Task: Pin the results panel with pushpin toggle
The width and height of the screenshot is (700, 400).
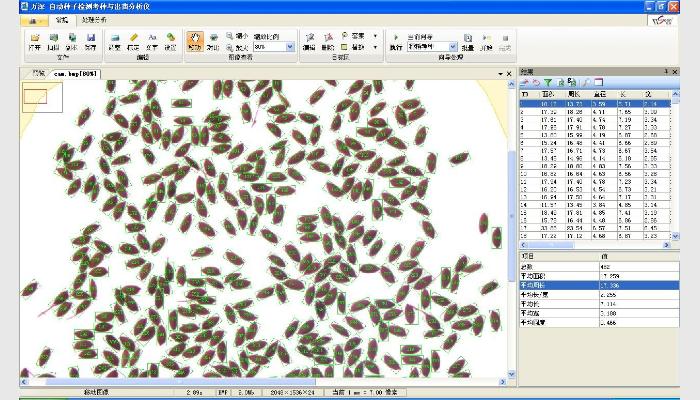Action: click(666, 71)
